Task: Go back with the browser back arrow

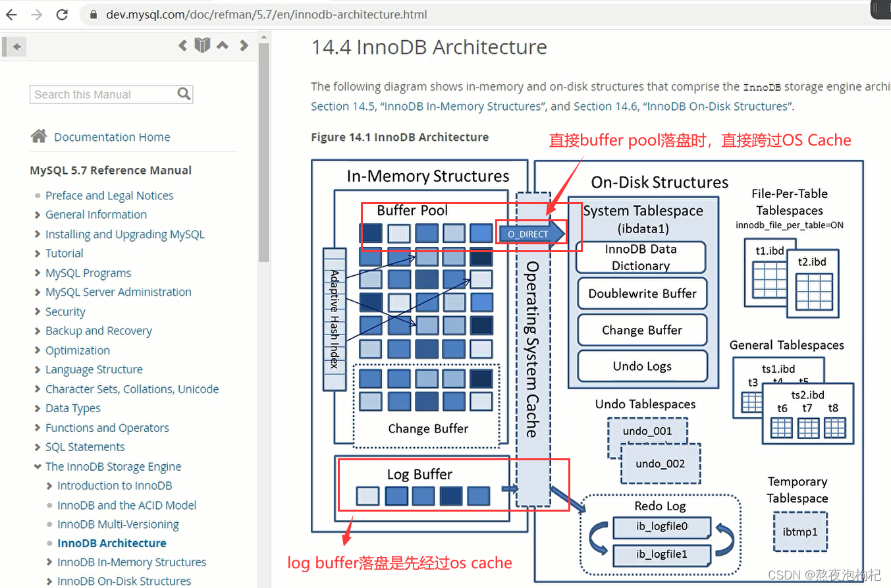Action: coord(11,14)
